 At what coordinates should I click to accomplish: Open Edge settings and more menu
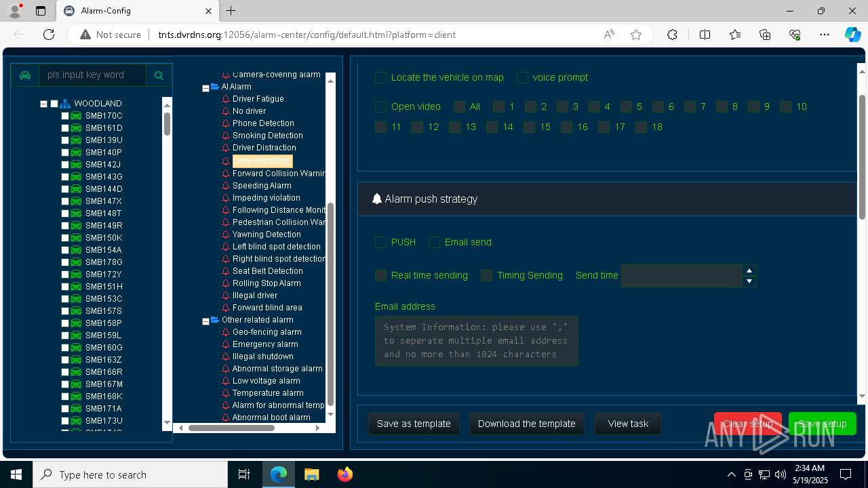click(825, 35)
